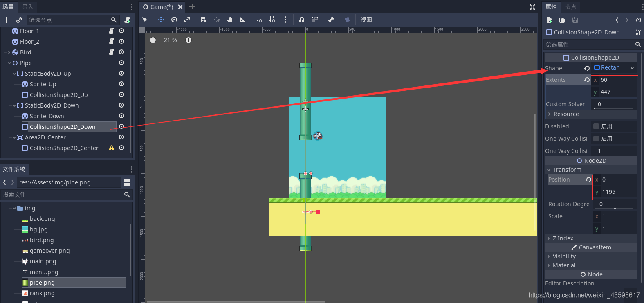Collapse StaticBody2D_Up branch
The image size is (644, 303).
click(14, 74)
